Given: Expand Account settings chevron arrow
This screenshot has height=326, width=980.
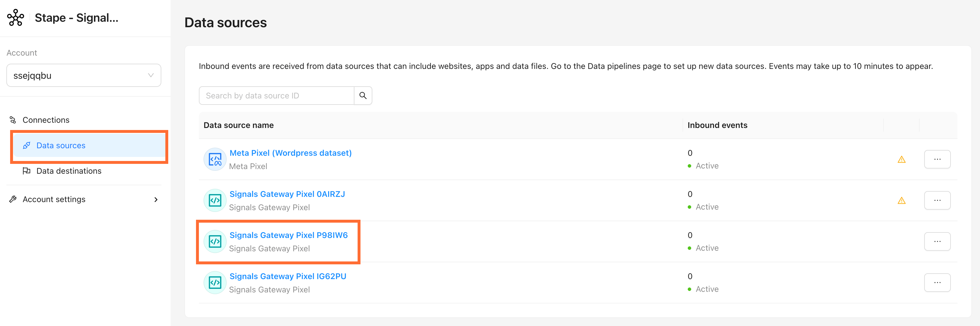Looking at the screenshot, I should pos(156,199).
